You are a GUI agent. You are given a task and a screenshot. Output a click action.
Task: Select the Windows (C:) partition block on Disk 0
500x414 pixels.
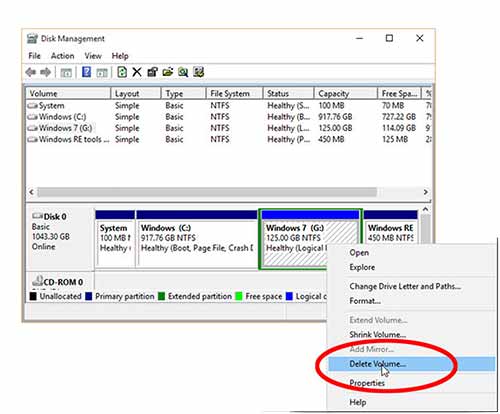click(x=197, y=238)
